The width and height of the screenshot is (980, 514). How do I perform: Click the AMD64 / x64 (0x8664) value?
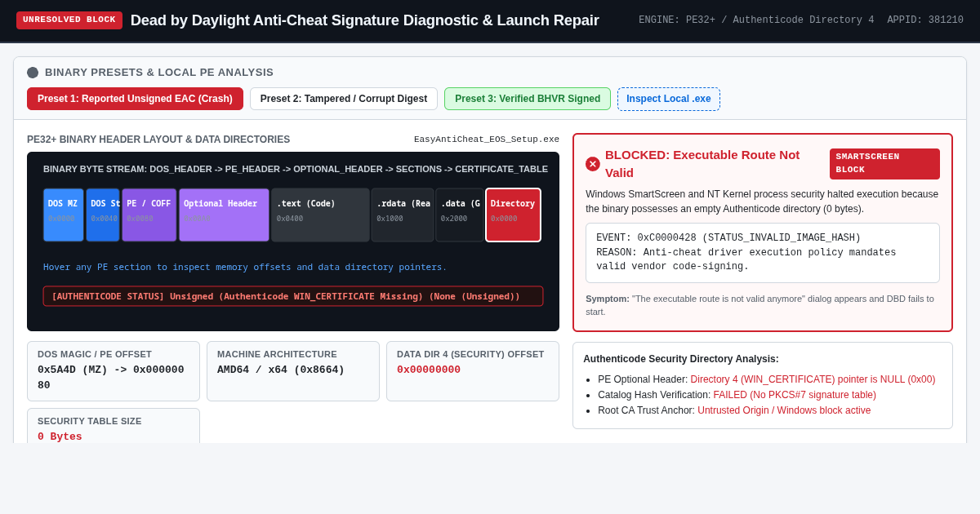(x=281, y=370)
